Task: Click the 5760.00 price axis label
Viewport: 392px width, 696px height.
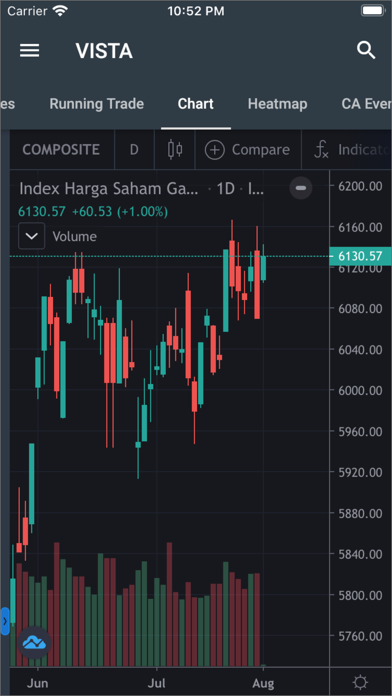Action: (360, 637)
